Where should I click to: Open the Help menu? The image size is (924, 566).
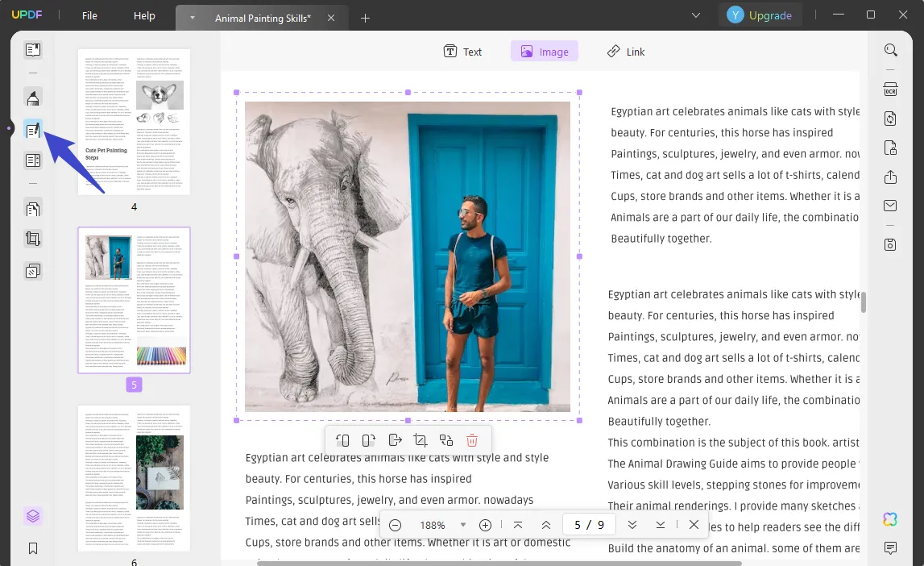click(x=143, y=15)
